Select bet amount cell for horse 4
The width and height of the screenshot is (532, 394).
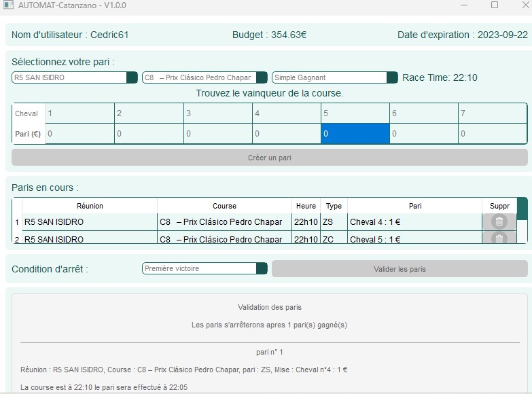(x=287, y=134)
